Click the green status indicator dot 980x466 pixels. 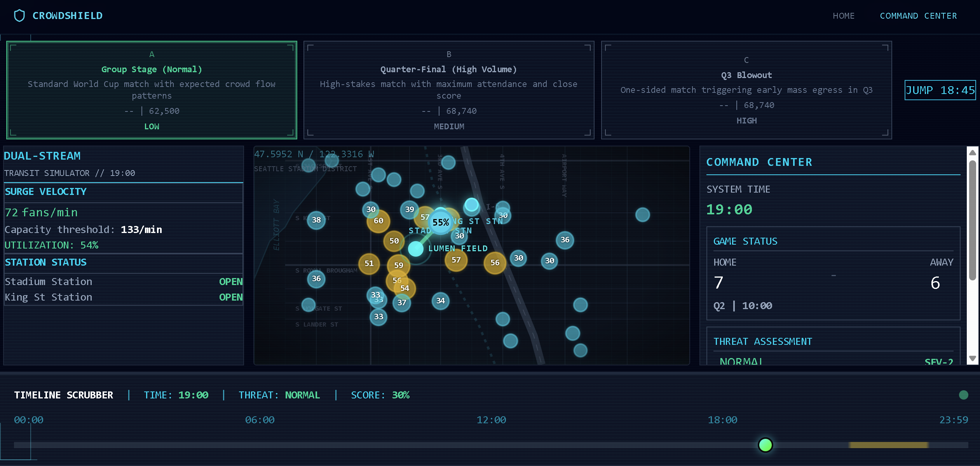(x=963, y=395)
